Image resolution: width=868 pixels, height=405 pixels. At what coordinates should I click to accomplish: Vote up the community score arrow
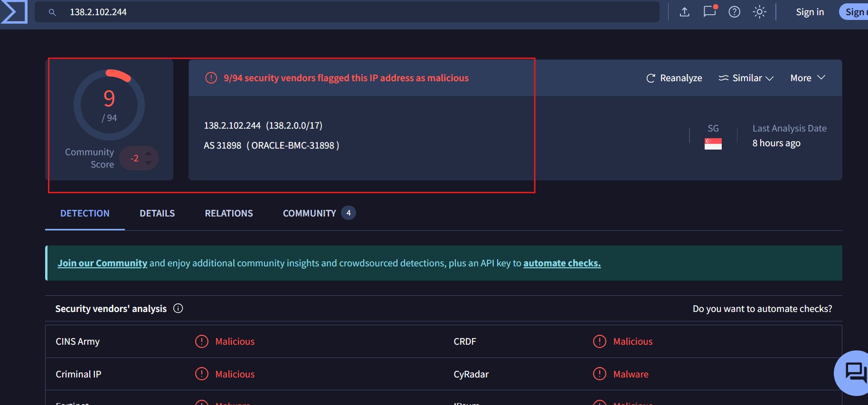tap(149, 153)
